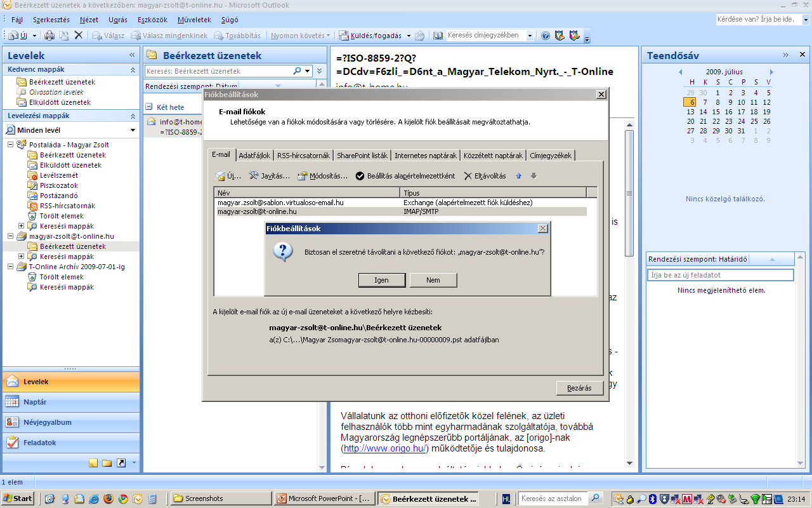Switch to Microsoft PowerPoint taskbar button
Image resolution: width=812 pixels, height=508 pixels.
tap(325, 498)
